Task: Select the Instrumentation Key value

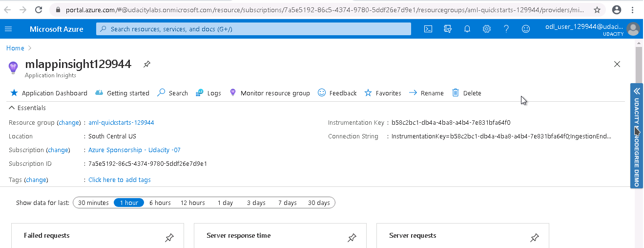Action: click(x=451, y=123)
